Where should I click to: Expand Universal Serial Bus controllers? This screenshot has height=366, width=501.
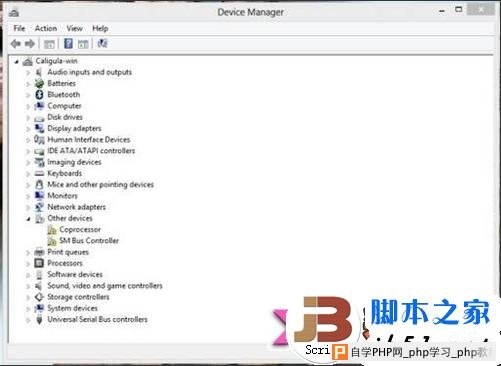coord(28,320)
